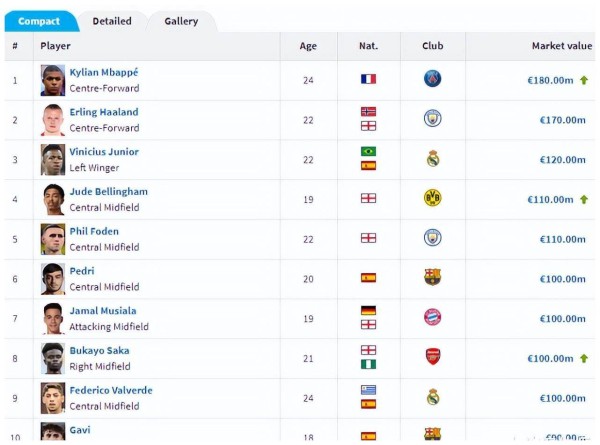Image resolution: width=600 pixels, height=445 pixels.
Task: Click FC Barcelona crest in Pedri row
Action: 432,277
